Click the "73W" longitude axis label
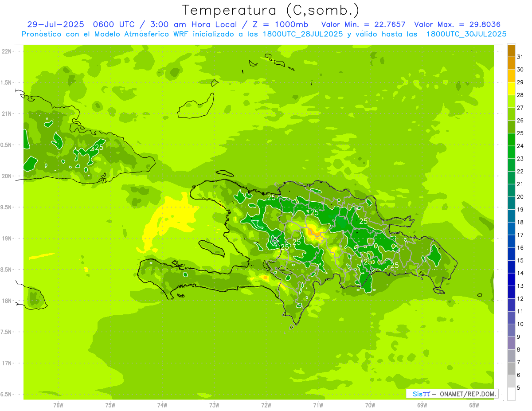The height and width of the screenshot is (411, 532). pyautogui.click(x=214, y=405)
